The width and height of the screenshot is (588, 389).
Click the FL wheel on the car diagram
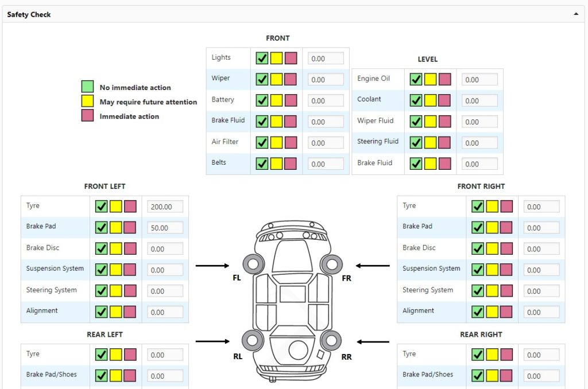253,264
